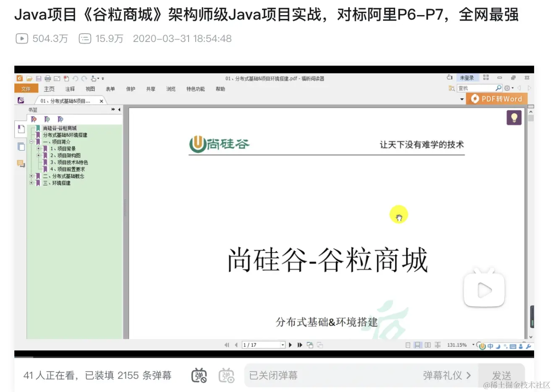Go to next page in the status bar
Image resolution: width=553 pixels, height=392 pixels.
(x=290, y=345)
